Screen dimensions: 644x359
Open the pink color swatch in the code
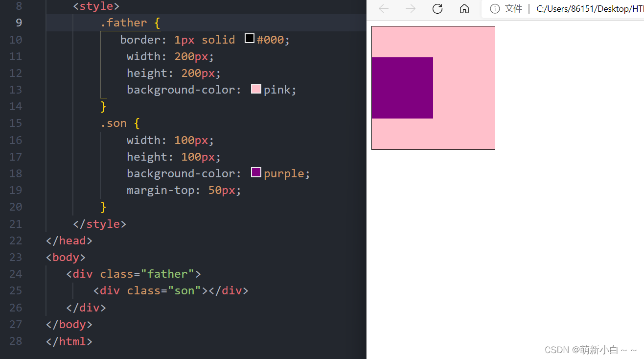coord(256,89)
